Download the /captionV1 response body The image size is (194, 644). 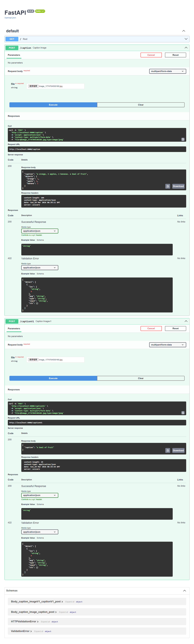[178, 450]
